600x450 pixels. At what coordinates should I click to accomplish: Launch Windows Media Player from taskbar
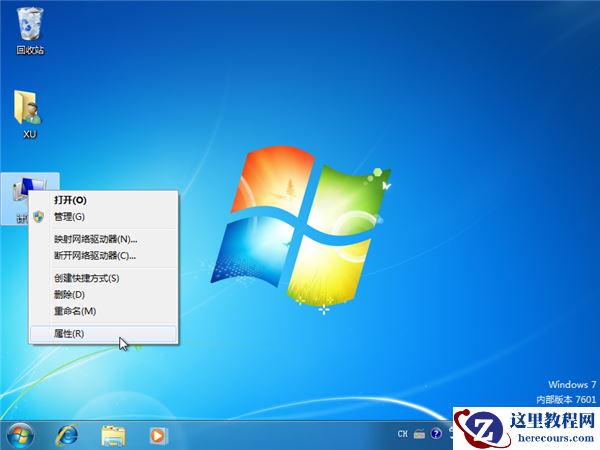pyautogui.click(x=158, y=435)
